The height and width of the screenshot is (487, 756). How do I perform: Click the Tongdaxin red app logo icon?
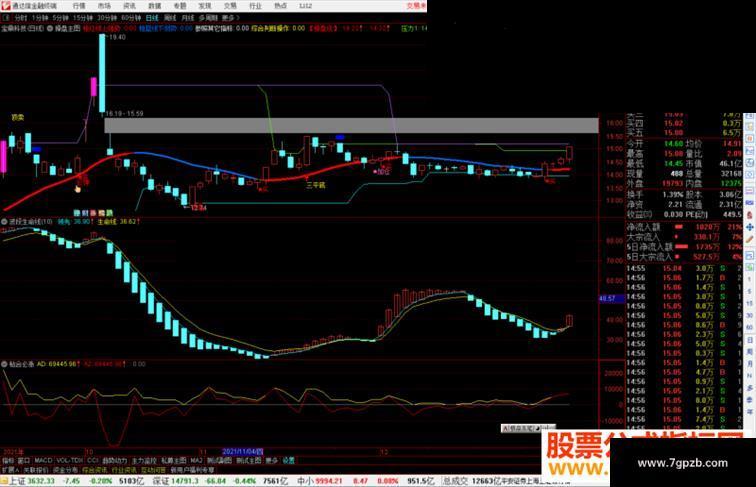[6, 6]
